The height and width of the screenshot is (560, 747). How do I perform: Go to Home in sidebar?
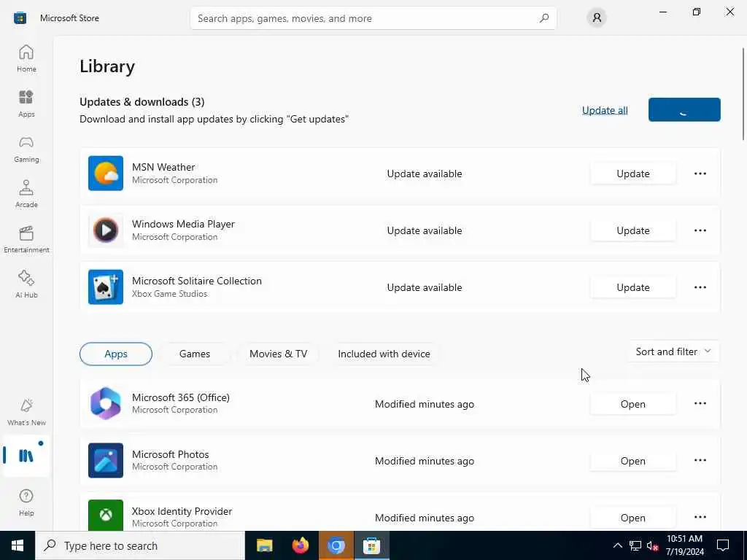coord(26,58)
